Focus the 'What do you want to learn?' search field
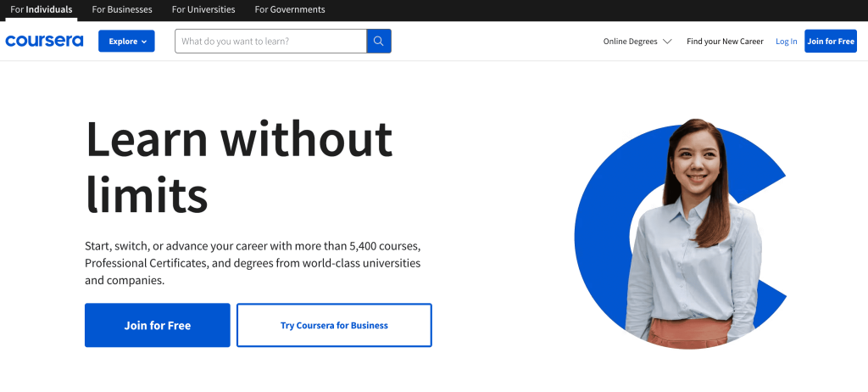The image size is (868, 392). coord(270,41)
